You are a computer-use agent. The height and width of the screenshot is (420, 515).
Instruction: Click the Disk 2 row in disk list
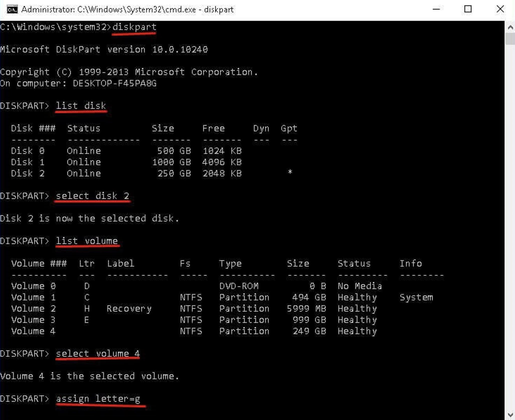pos(28,173)
